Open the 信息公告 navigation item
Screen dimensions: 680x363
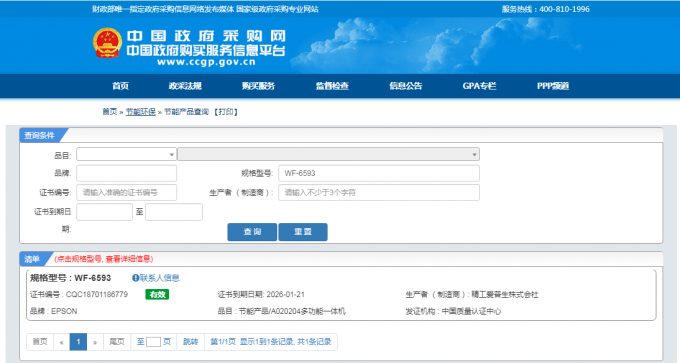[x=405, y=86]
